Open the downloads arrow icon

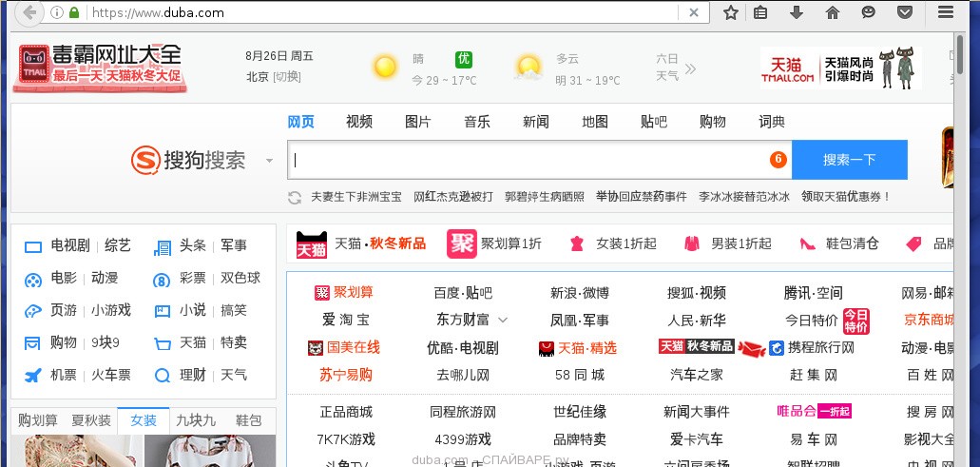pyautogui.click(x=797, y=12)
